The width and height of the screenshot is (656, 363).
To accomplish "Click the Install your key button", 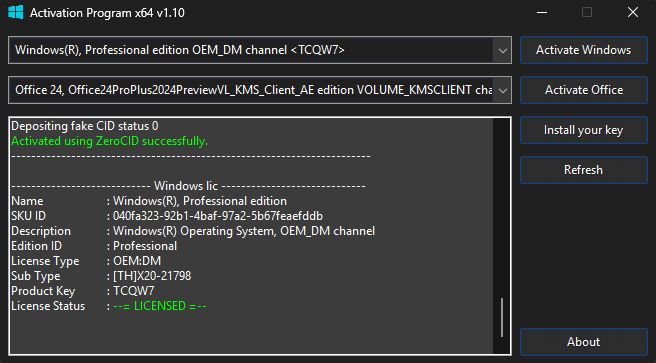I will click(x=584, y=130).
